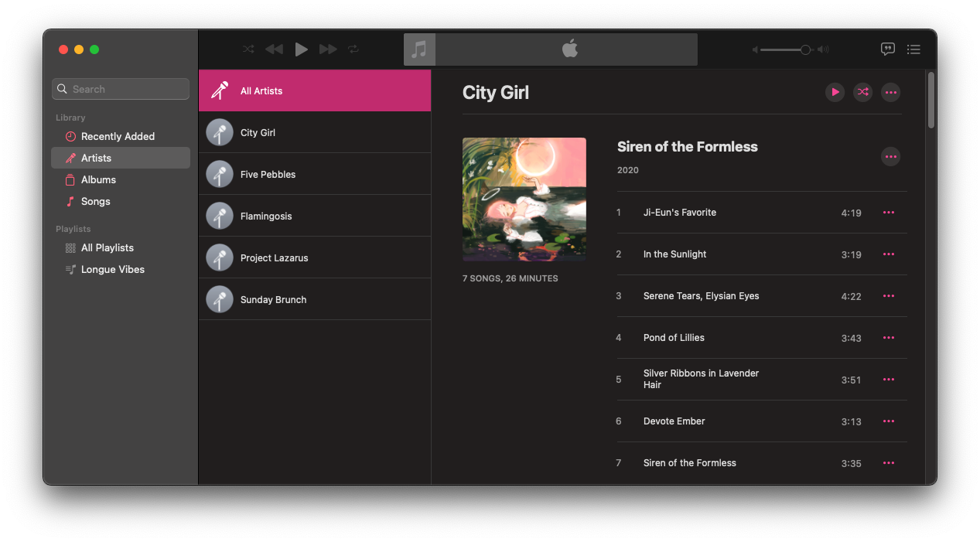Select All Artists row

[x=315, y=90]
